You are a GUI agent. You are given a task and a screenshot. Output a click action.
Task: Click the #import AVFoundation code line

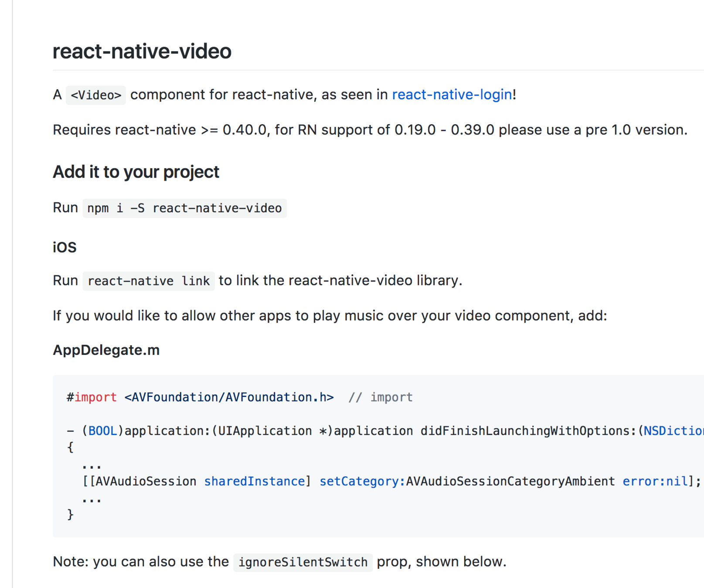(240, 397)
